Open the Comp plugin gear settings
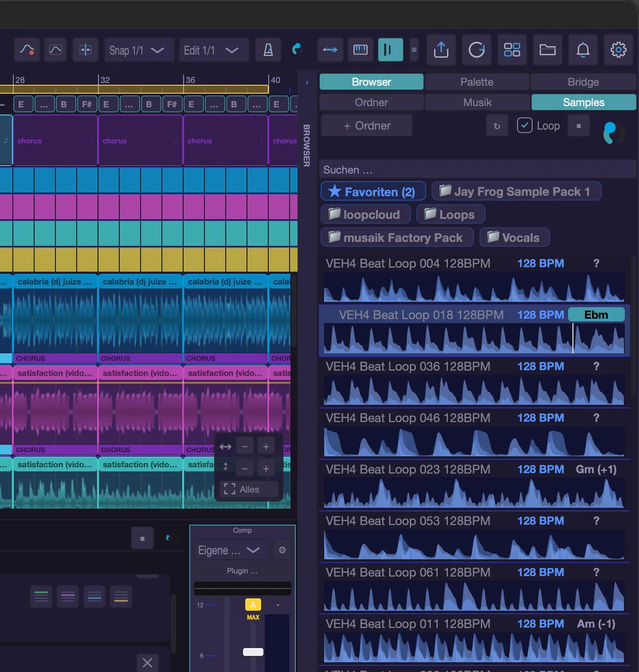This screenshot has height=672, width=639. click(x=282, y=550)
